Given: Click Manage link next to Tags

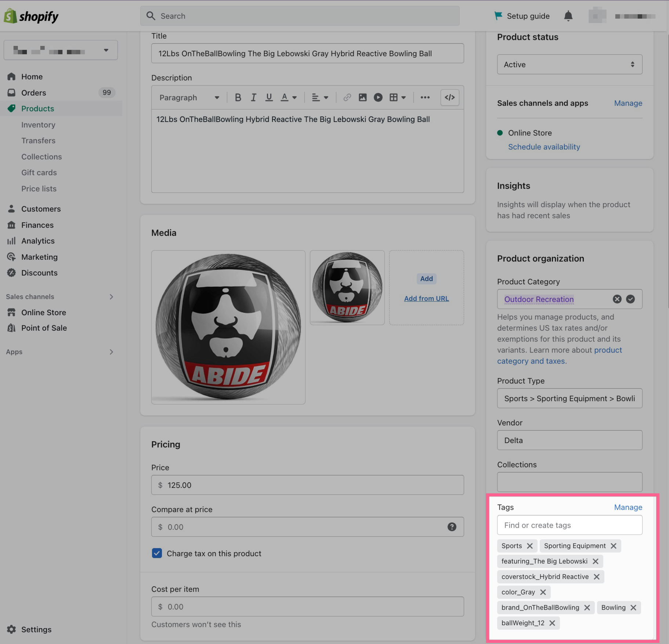Looking at the screenshot, I should pyautogui.click(x=628, y=507).
